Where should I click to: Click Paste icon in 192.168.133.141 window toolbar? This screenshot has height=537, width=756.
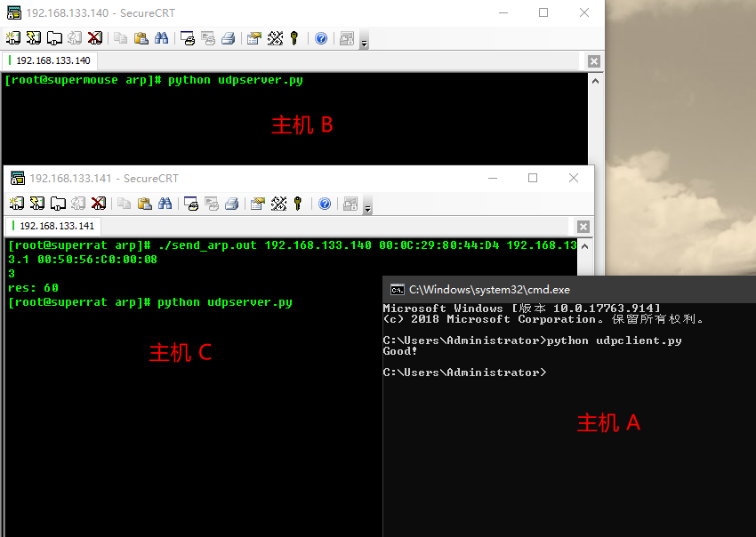click(145, 204)
